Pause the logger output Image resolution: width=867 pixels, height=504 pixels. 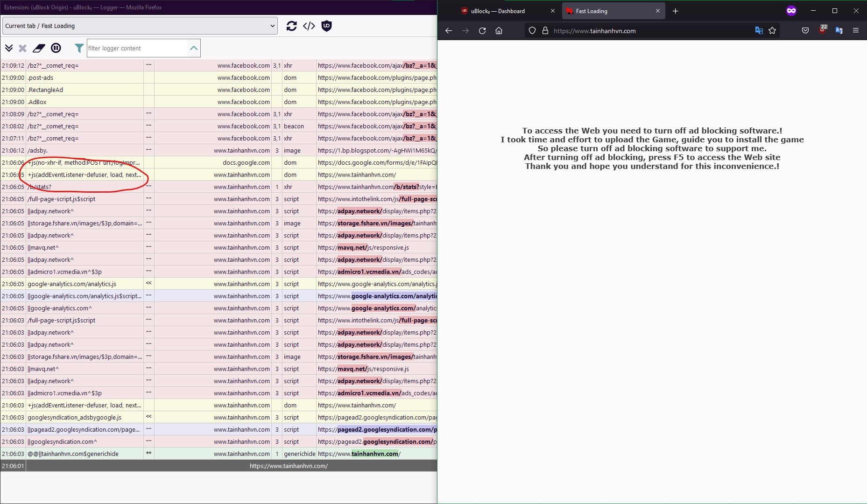[x=56, y=48]
